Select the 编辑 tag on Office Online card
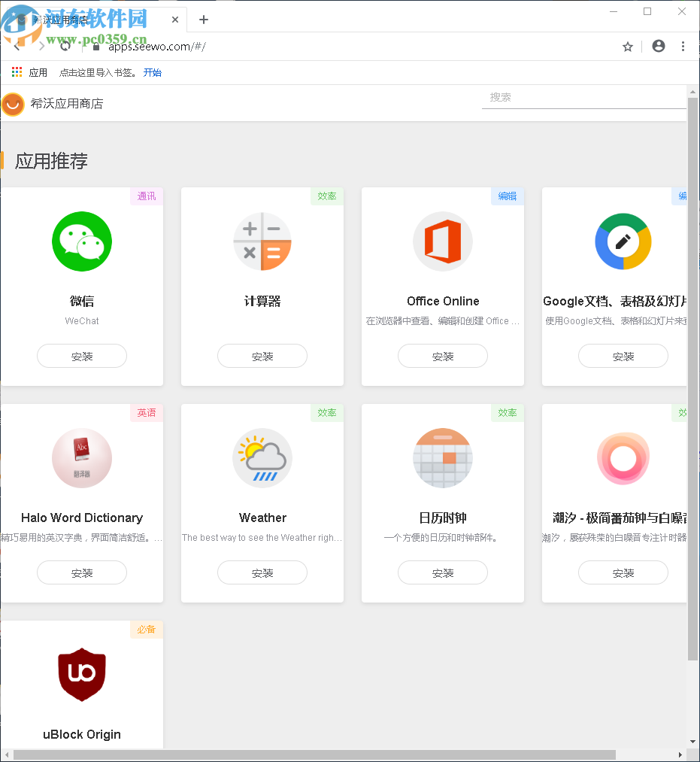Image resolution: width=700 pixels, height=762 pixels. [508, 196]
